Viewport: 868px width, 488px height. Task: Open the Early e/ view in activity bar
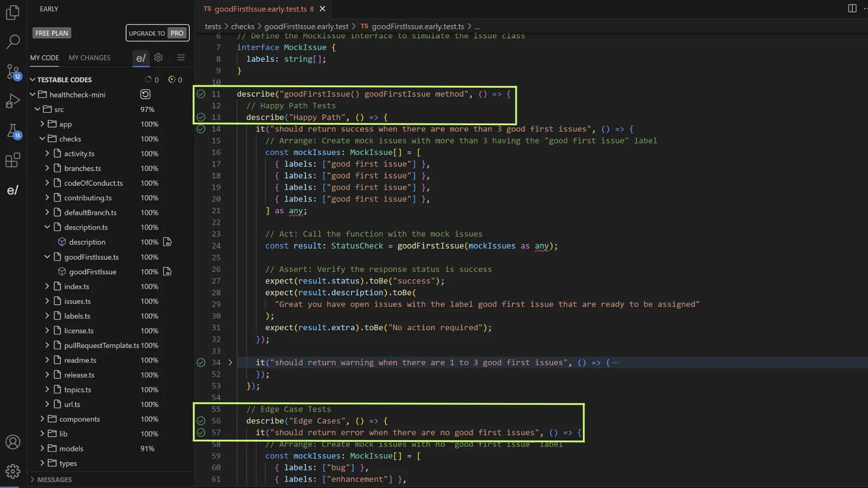(12, 190)
